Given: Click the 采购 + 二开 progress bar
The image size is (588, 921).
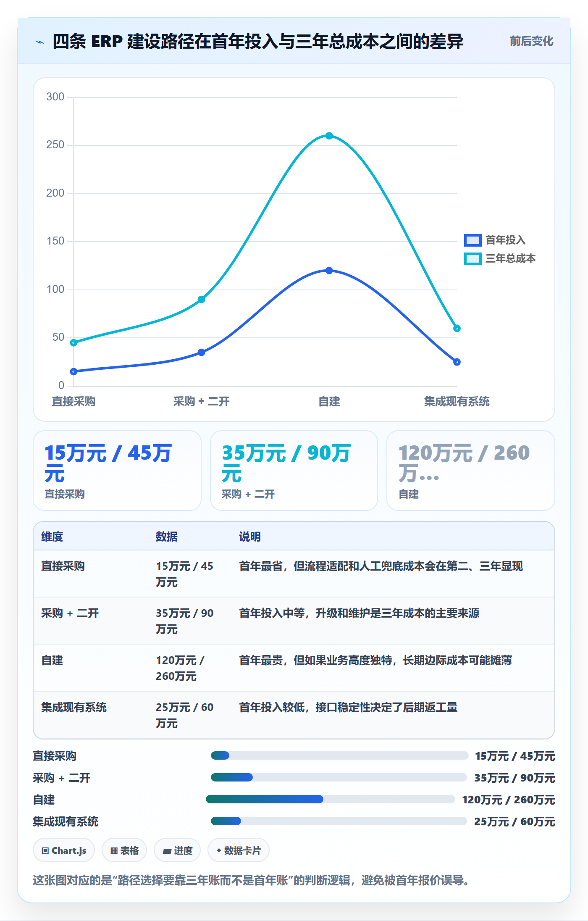Looking at the screenshot, I should point(339,777).
